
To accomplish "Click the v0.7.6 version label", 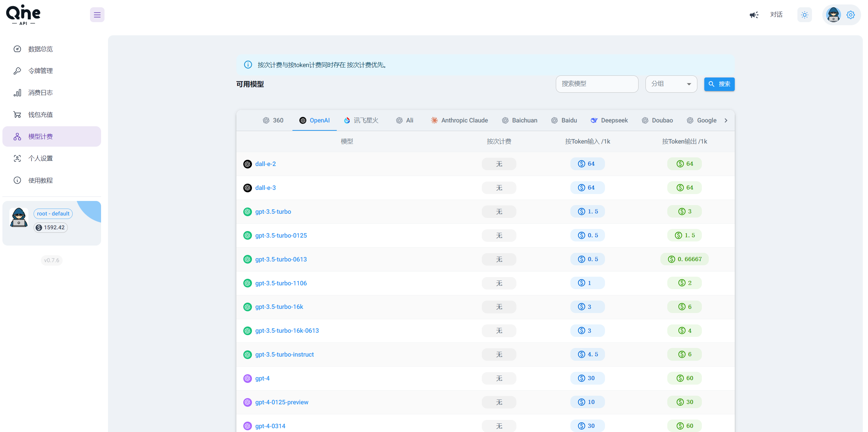I will pyautogui.click(x=52, y=260).
